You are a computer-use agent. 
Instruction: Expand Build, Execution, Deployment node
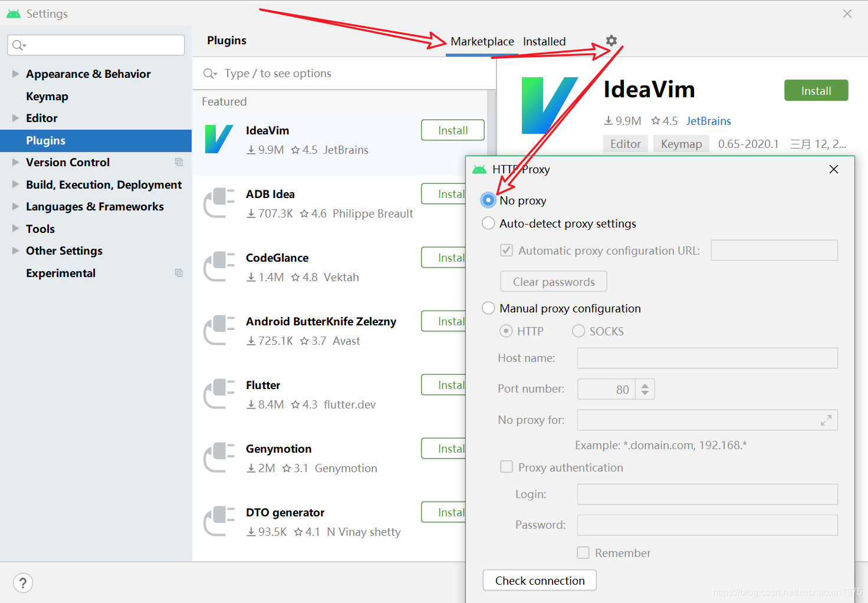pos(16,184)
